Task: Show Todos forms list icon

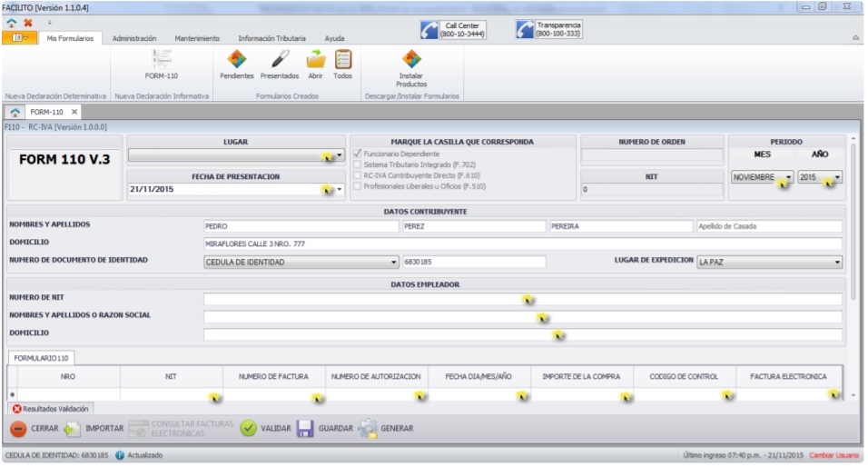Action: coord(342,60)
